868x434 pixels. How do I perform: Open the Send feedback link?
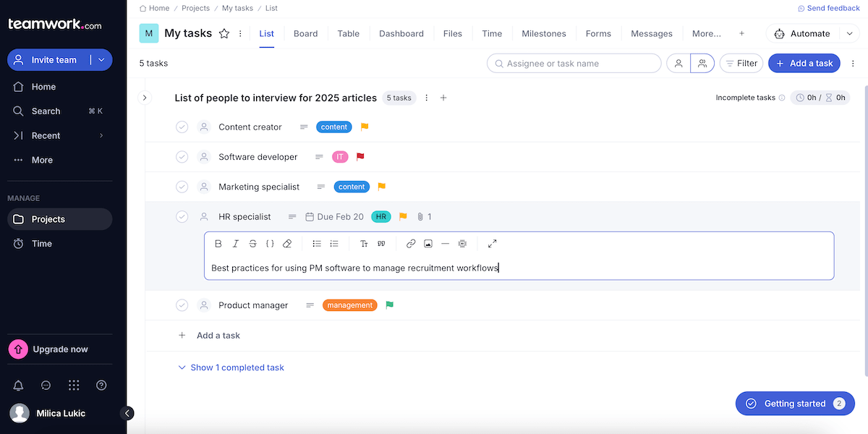(x=829, y=7)
